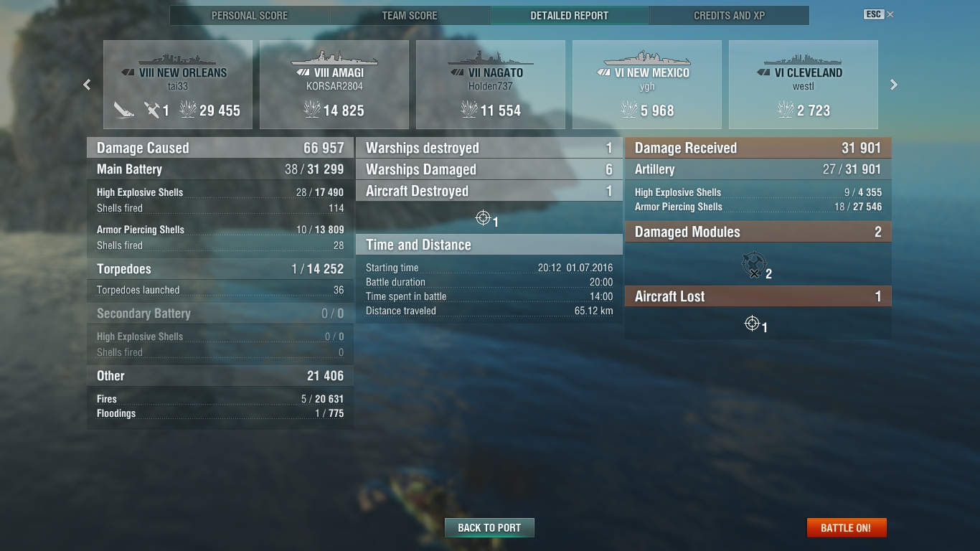The width and height of the screenshot is (980, 551).
Task: Click the Damage Caused section header
Action: 220,148
